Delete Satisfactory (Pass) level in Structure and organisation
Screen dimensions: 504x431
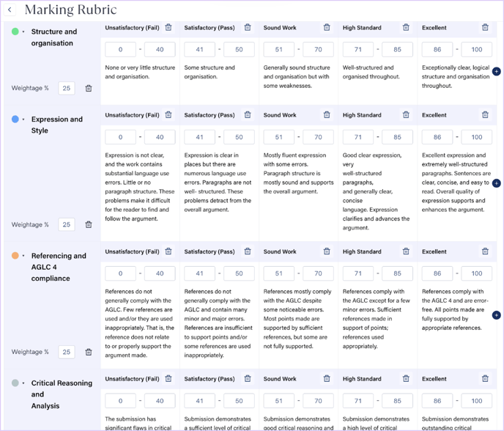tap(248, 28)
